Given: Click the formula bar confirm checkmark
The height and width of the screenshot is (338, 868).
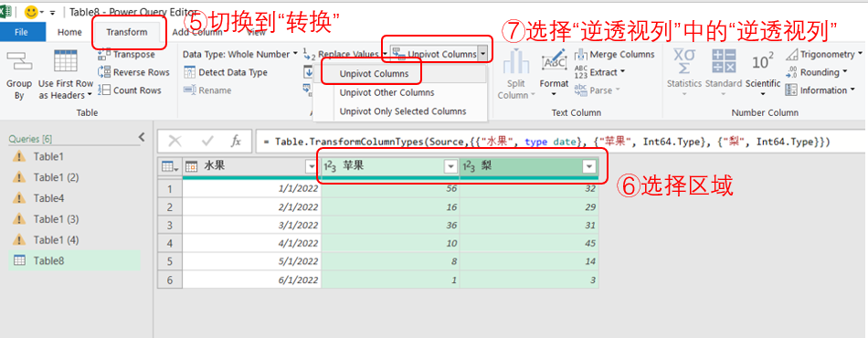Looking at the screenshot, I should click(x=207, y=141).
